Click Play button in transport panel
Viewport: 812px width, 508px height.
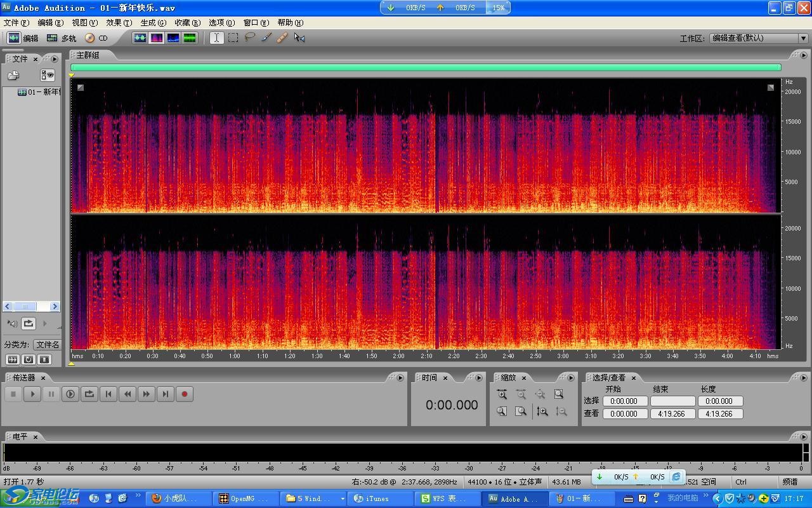tap(32, 394)
